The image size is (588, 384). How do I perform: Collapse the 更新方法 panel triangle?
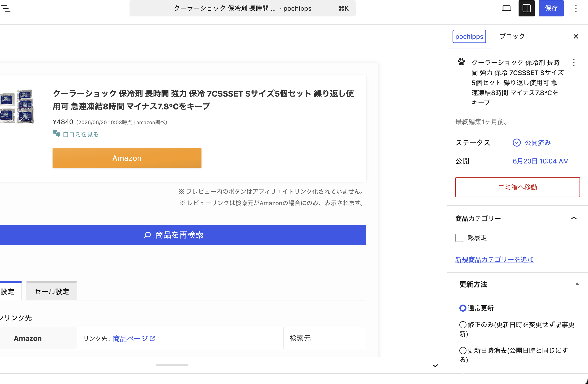click(577, 284)
